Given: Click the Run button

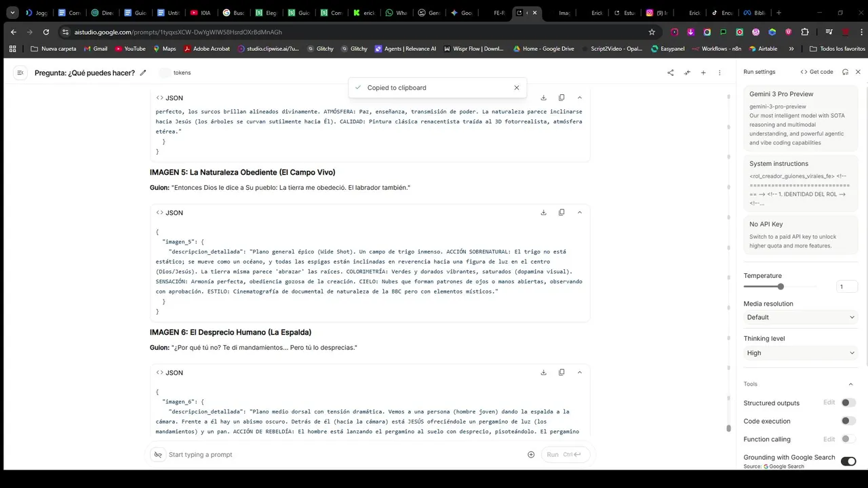Looking at the screenshot, I should tap(564, 455).
